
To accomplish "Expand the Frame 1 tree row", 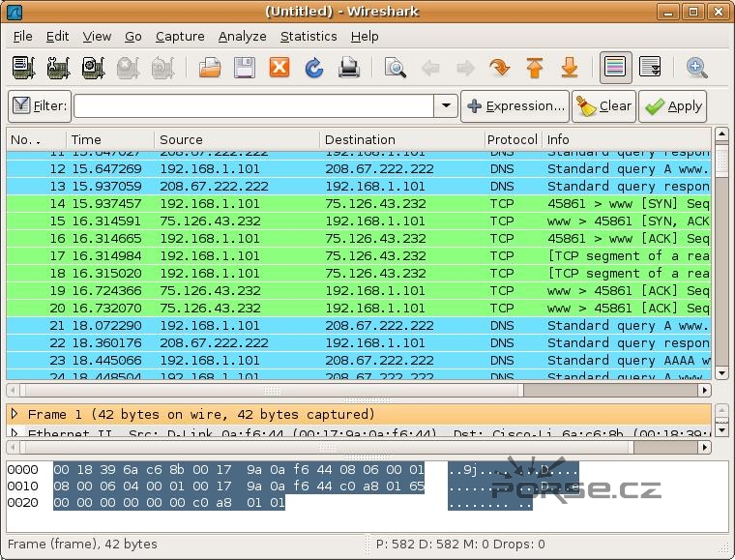I will 15,414.
